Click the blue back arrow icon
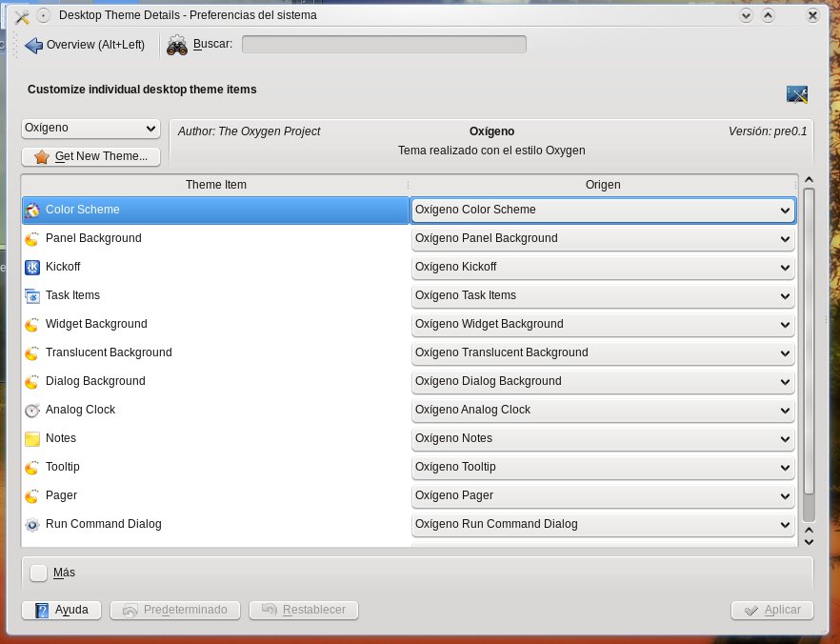840x644 pixels. pos(33,45)
